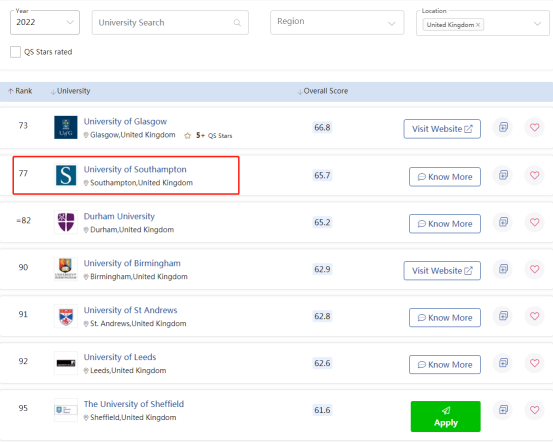Click the search magnifier icon
Screen dimensions: 553x442
point(237,23)
